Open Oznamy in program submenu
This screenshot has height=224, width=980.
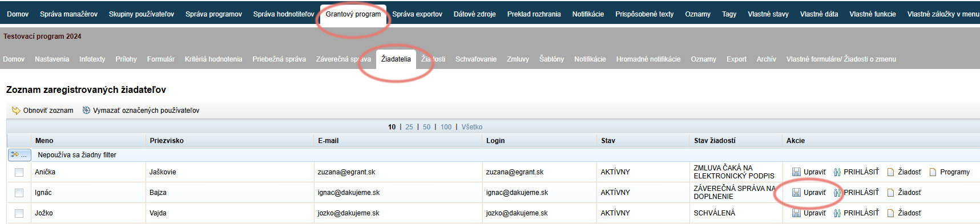tap(703, 59)
